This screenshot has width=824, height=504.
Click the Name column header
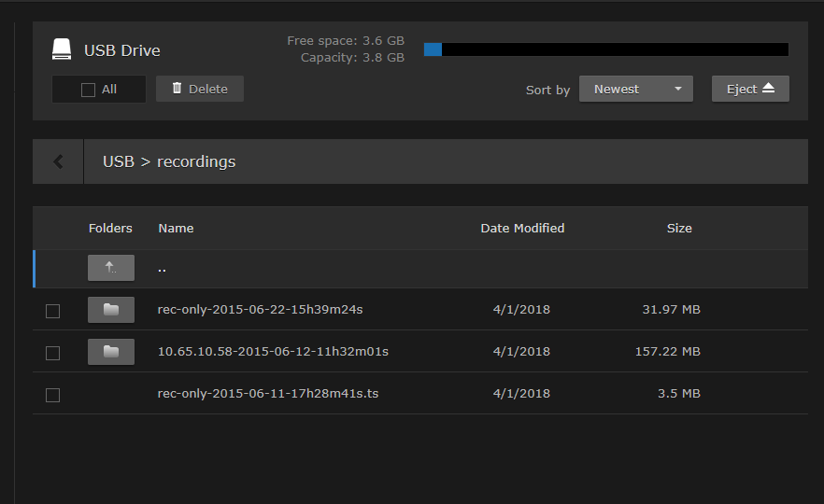(176, 228)
